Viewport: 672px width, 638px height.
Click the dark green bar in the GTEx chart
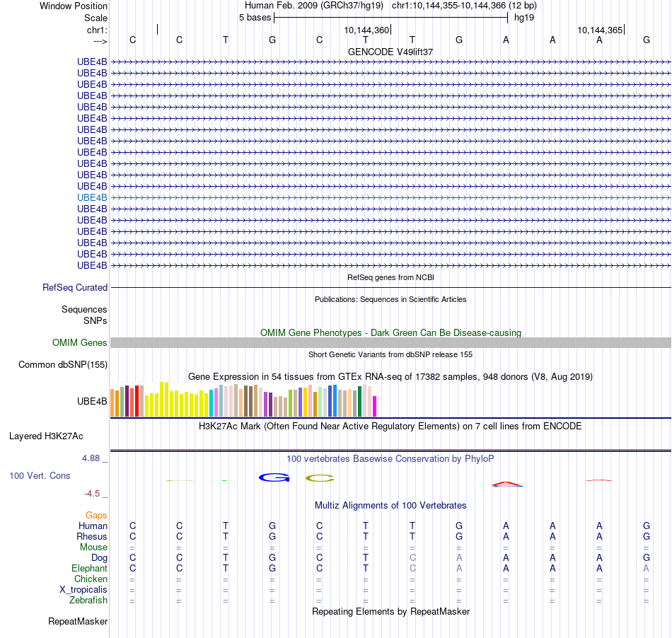pyautogui.click(x=359, y=402)
